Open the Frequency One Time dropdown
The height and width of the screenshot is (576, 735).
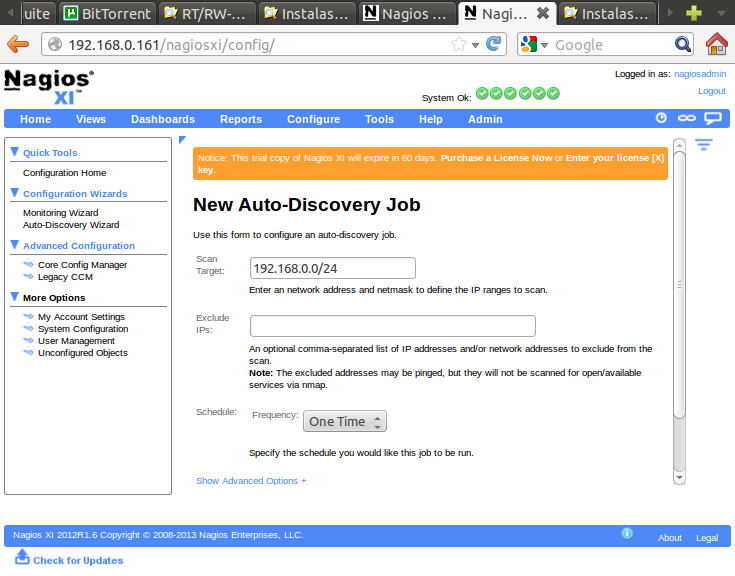345,421
